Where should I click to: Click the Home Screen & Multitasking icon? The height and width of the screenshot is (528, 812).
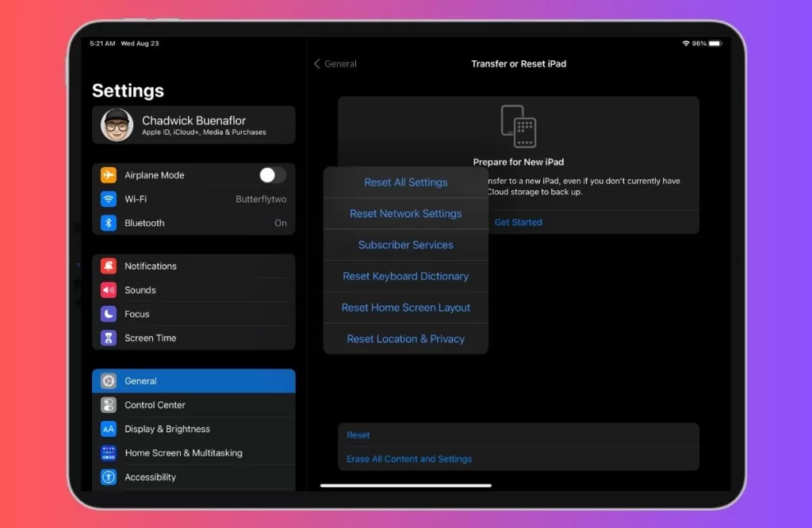[x=108, y=453]
